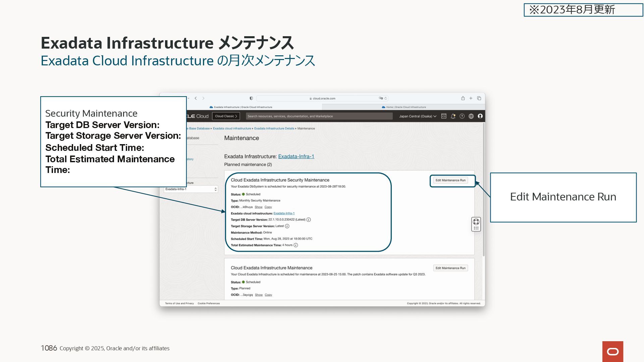Click info icon beside Total Estimated Maintenance Time
The width and height of the screenshot is (644, 362).
tap(296, 245)
